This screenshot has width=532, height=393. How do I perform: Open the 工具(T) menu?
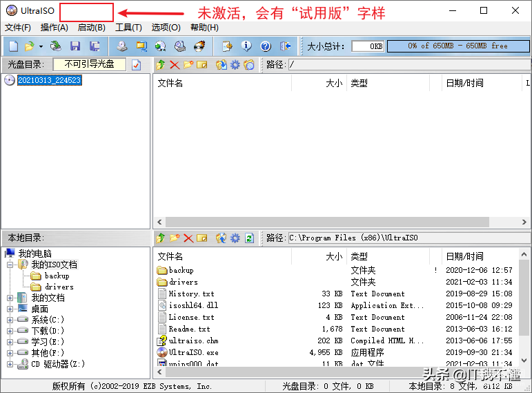pyautogui.click(x=128, y=28)
